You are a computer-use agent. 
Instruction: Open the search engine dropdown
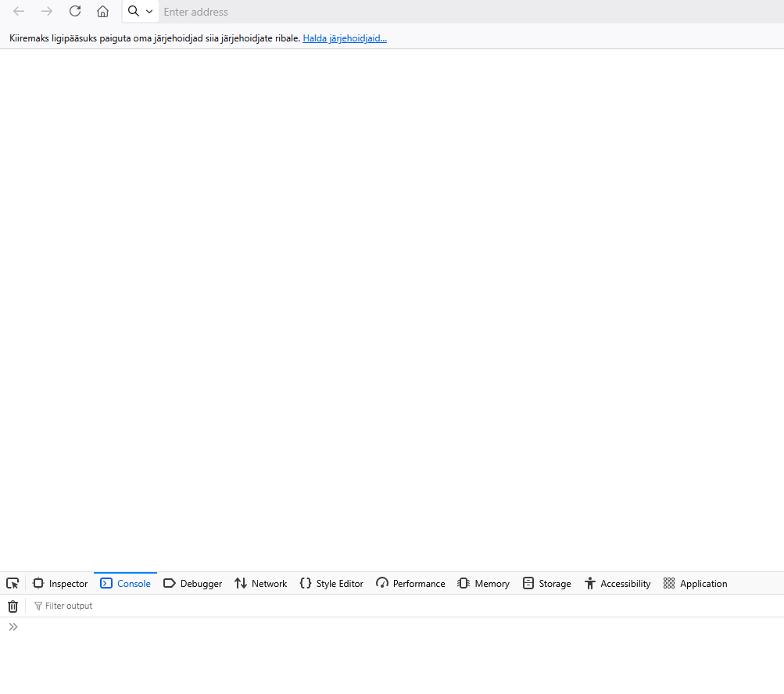[140, 12]
